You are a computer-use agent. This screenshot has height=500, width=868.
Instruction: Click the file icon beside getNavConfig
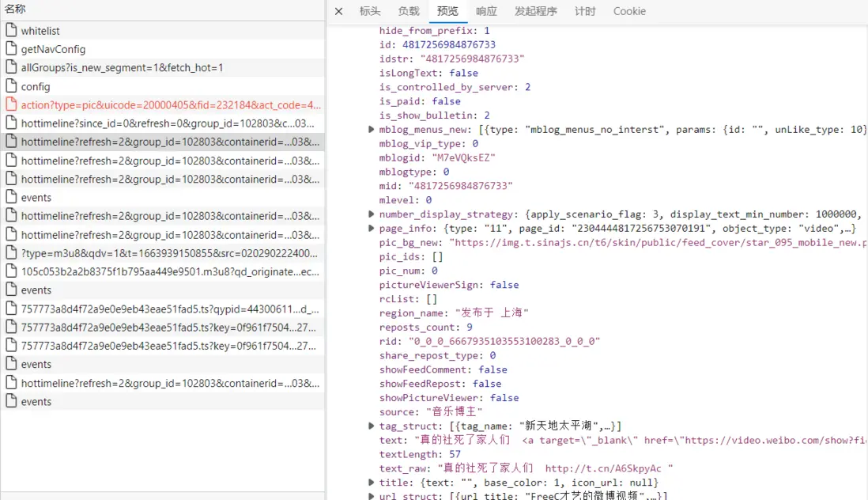(11, 49)
